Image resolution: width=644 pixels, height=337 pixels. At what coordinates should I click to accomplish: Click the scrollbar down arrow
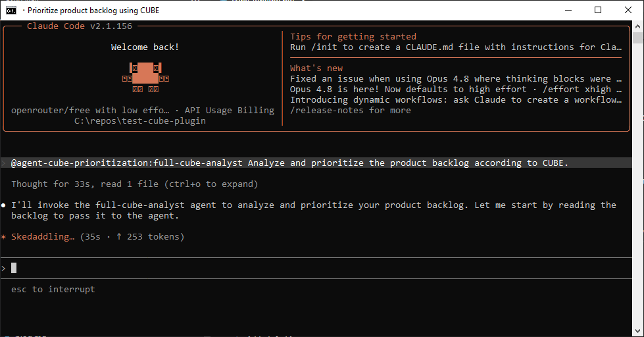click(637, 331)
